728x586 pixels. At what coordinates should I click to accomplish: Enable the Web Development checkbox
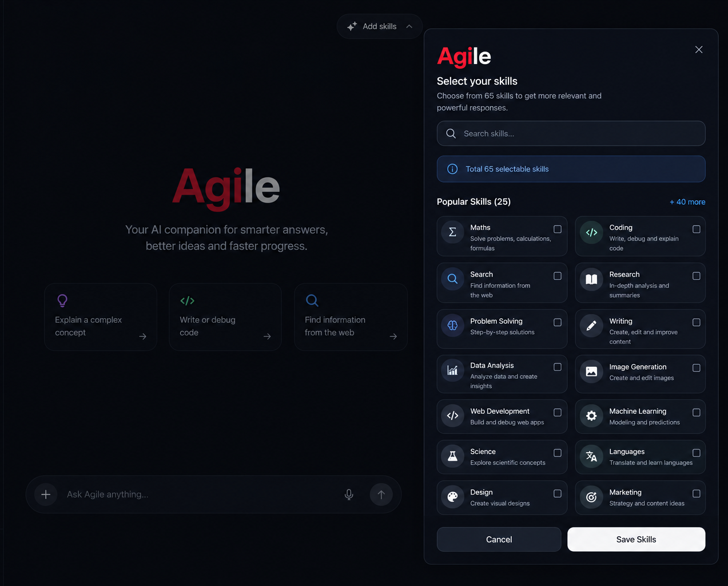[558, 412]
